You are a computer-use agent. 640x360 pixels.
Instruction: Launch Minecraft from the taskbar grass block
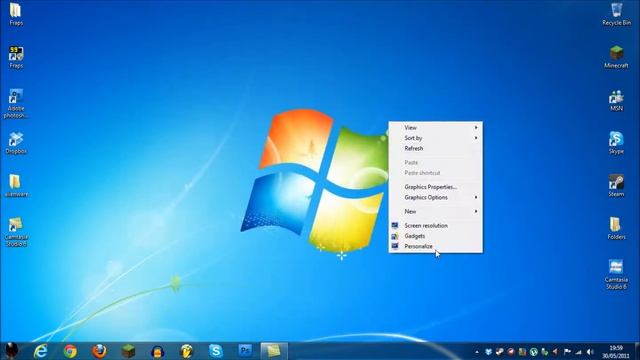(128, 351)
